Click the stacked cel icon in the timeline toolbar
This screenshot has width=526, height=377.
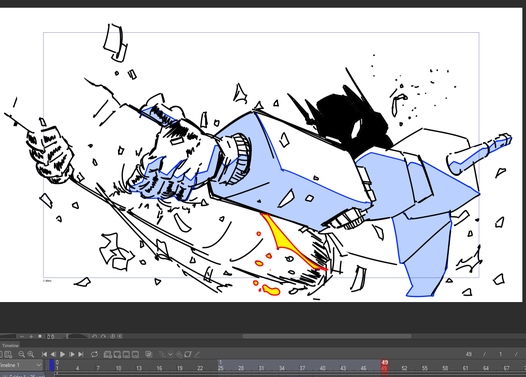coord(149,354)
